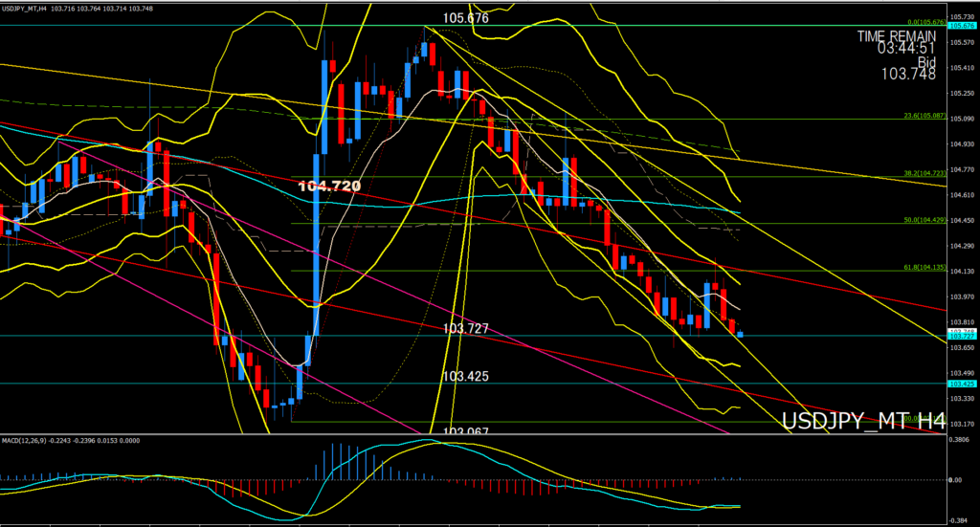Click 103.810 on the price axis
The height and width of the screenshot is (527, 980).
[x=962, y=322]
